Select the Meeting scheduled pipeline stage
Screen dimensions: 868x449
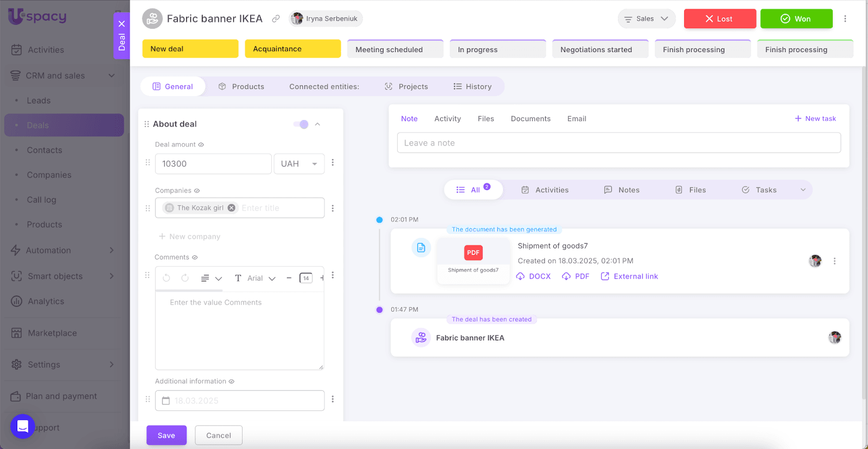click(x=395, y=49)
